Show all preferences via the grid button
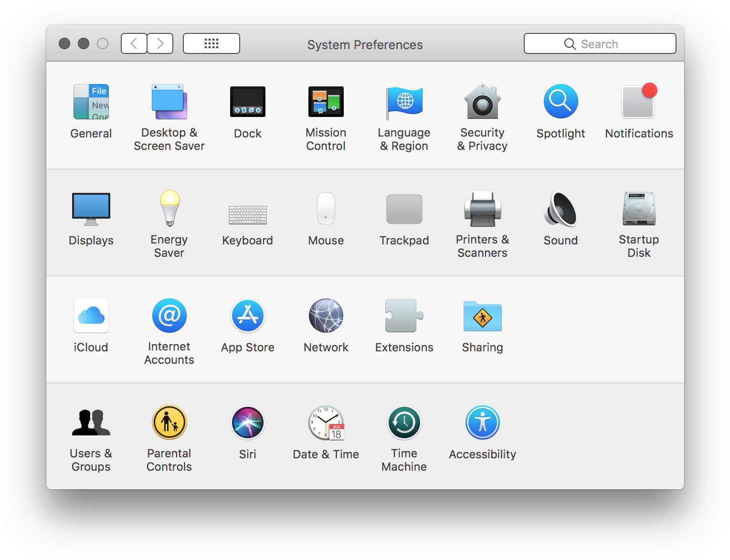This screenshot has height=560, width=730. [x=211, y=43]
